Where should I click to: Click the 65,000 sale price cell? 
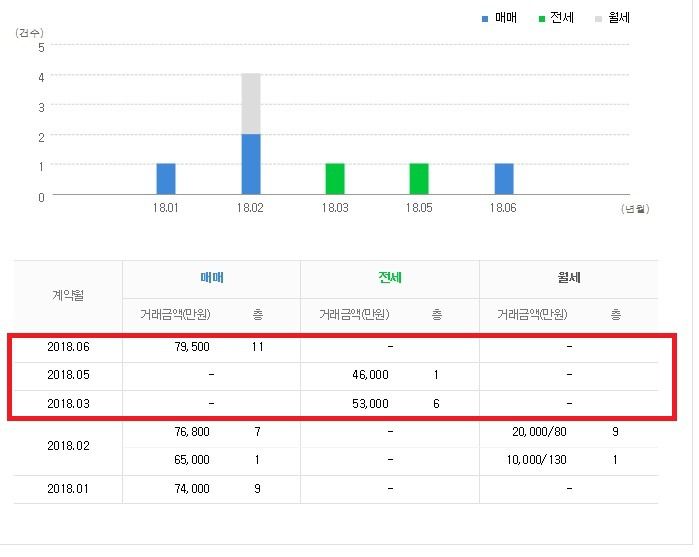(x=192, y=460)
